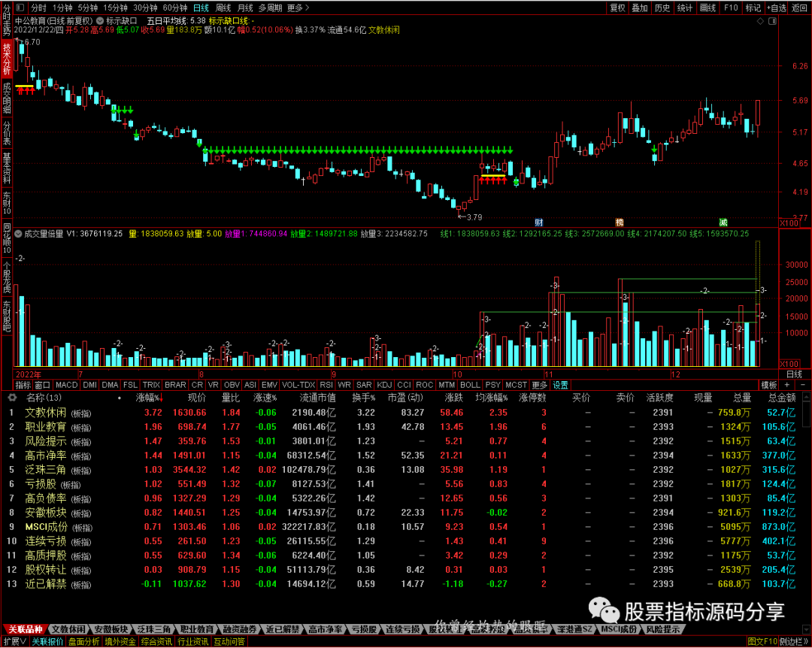The height and width of the screenshot is (648, 812).
Task: Open the 技术分析 sidebar view
Action: [x=7, y=59]
